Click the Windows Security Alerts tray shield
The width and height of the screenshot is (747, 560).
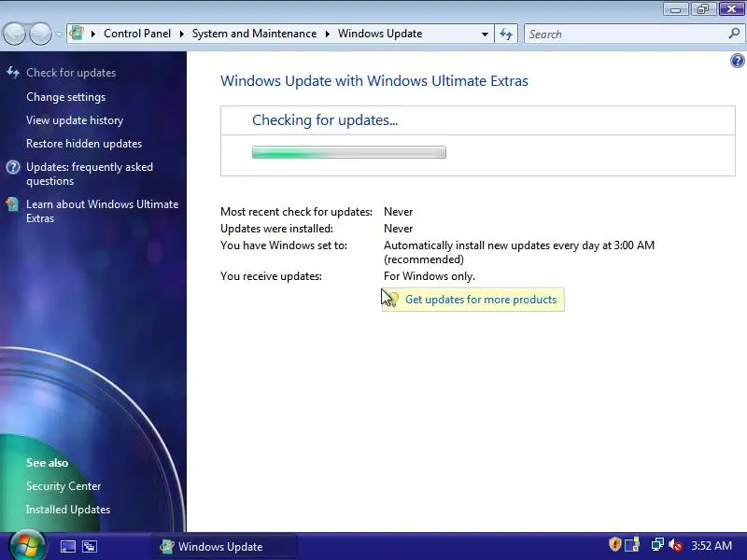coord(615,544)
